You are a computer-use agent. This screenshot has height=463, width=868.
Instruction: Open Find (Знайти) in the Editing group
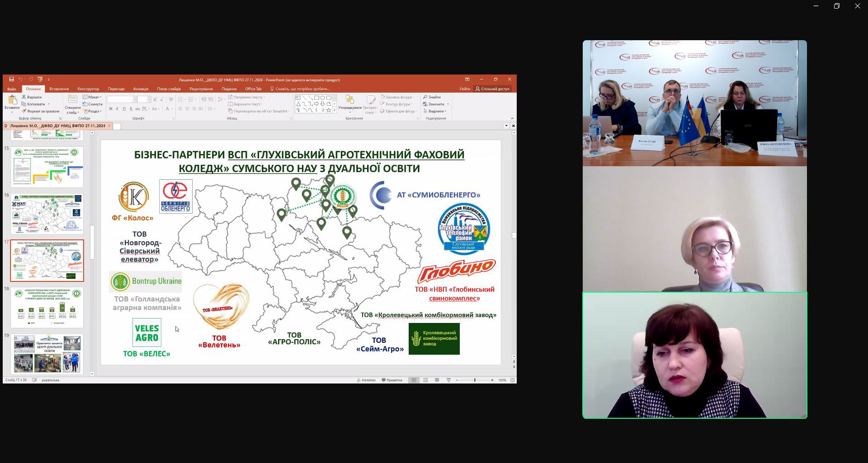(432, 97)
